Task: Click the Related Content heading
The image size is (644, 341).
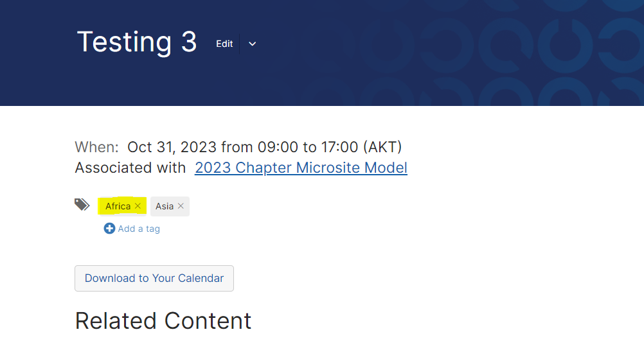Action: click(163, 320)
